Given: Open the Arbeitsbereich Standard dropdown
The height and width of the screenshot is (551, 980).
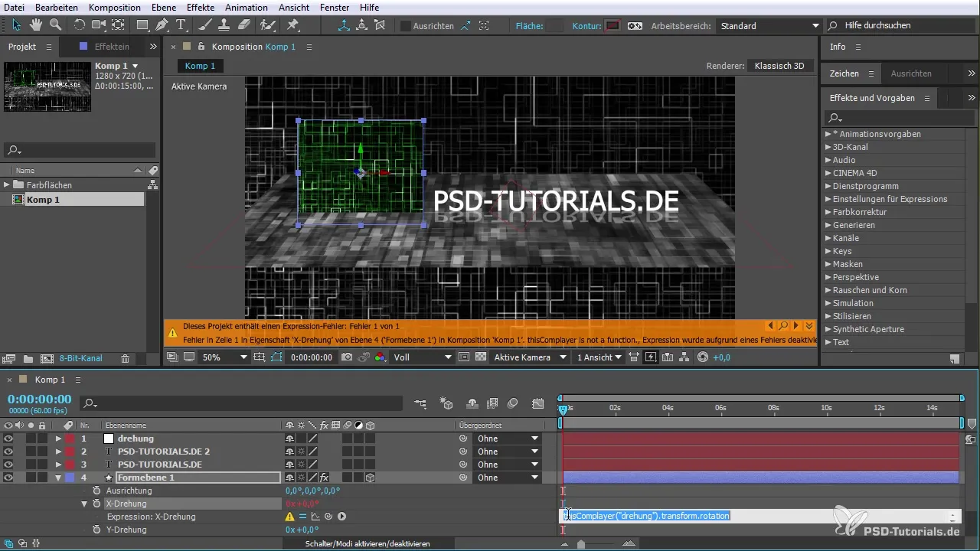Looking at the screenshot, I should click(x=768, y=26).
